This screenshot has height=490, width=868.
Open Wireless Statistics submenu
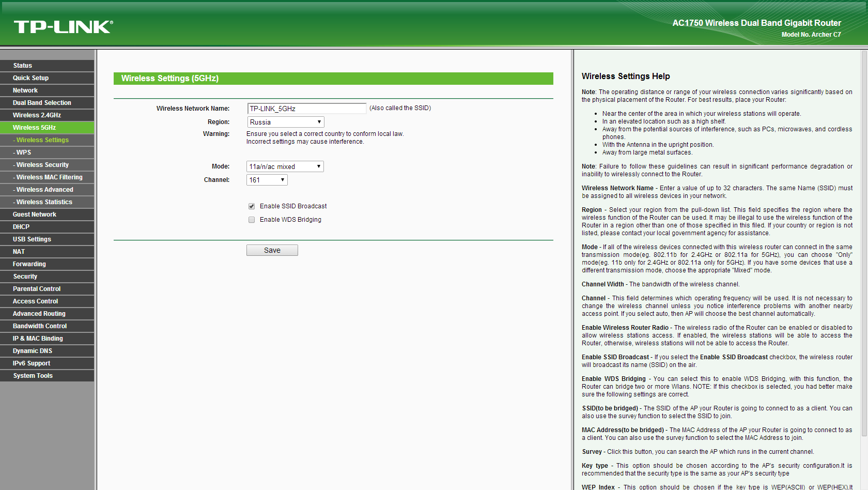[x=47, y=202]
